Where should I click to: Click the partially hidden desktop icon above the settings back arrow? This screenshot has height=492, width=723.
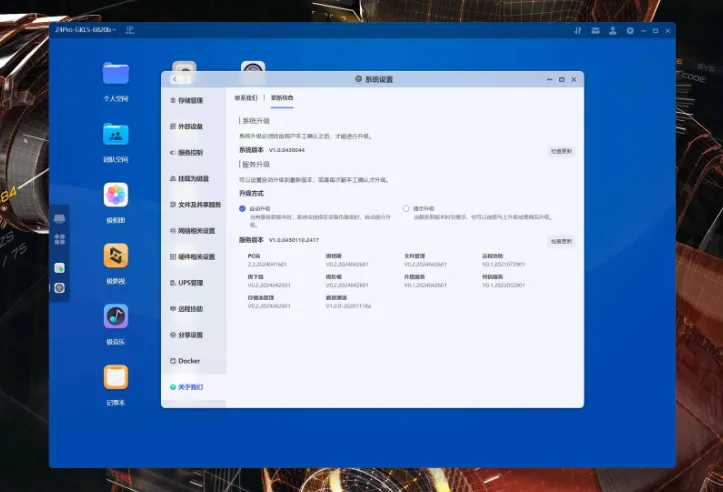click(184, 67)
